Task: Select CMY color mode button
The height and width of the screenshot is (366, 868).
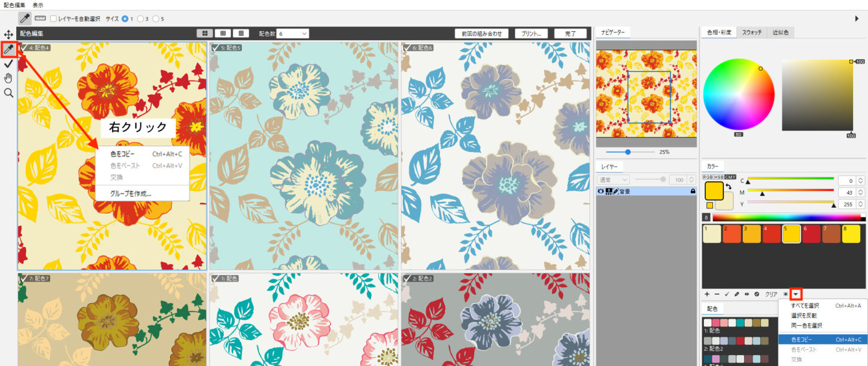Action: point(730,177)
